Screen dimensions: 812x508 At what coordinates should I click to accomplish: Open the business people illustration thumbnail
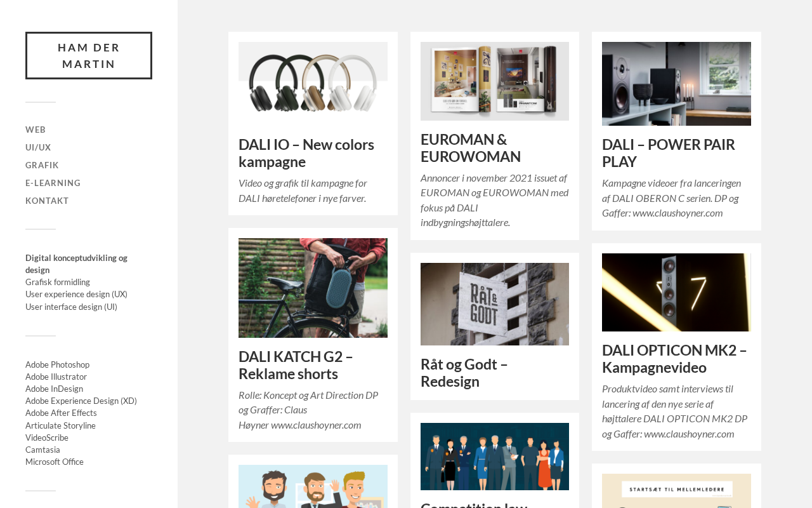tap(495, 457)
